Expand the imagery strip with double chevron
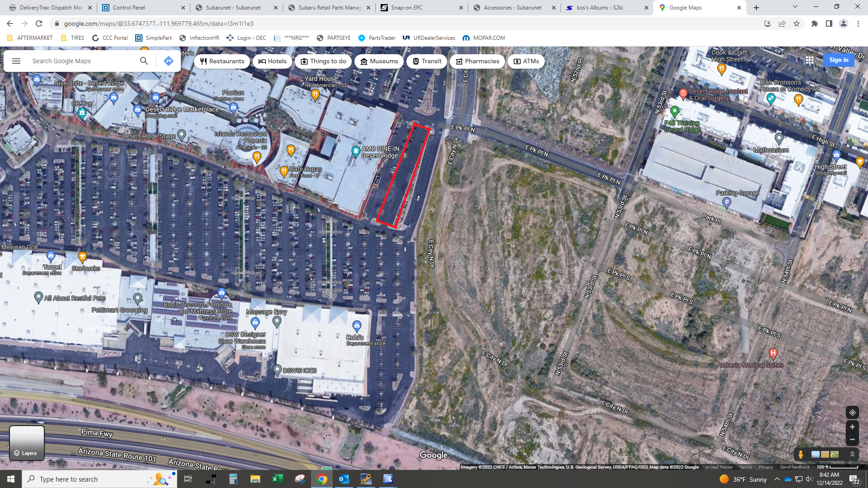Viewport: 868px width, 488px height. tap(853, 454)
